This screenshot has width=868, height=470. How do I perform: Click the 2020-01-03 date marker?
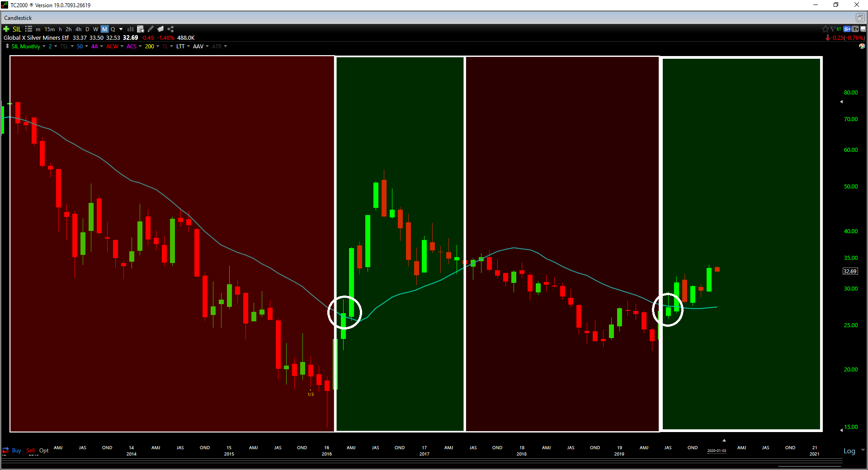(717, 451)
